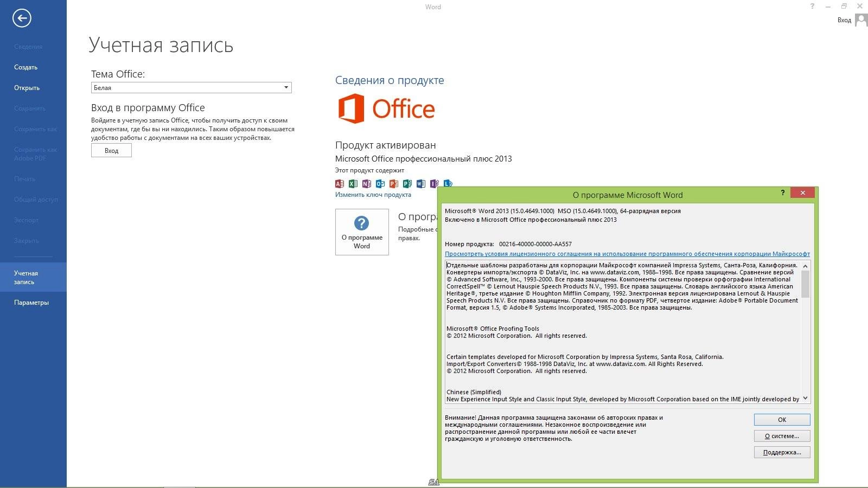The width and height of the screenshot is (868, 488).
Task: Open the Сведения backstage tab
Action: [28, 47]
